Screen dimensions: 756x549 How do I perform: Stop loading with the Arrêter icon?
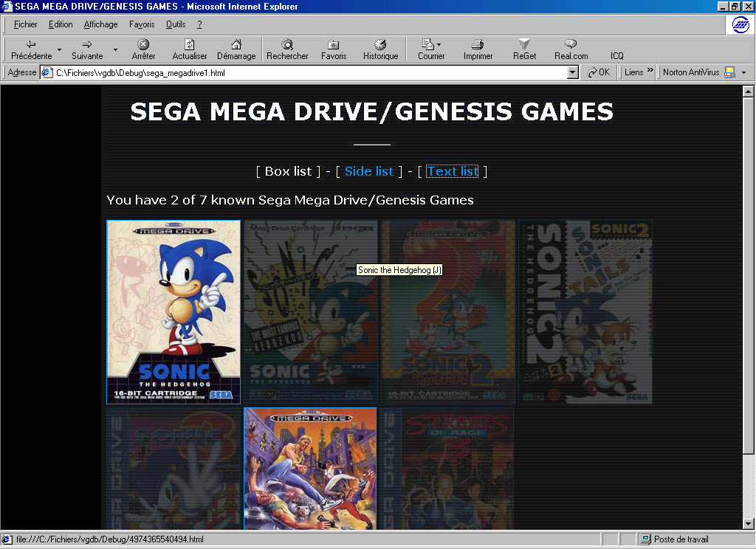143,44
